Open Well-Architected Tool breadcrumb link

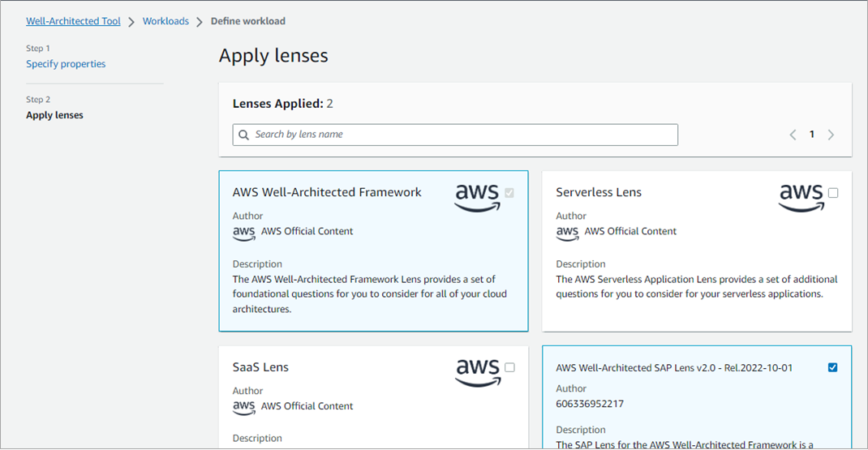73,21
